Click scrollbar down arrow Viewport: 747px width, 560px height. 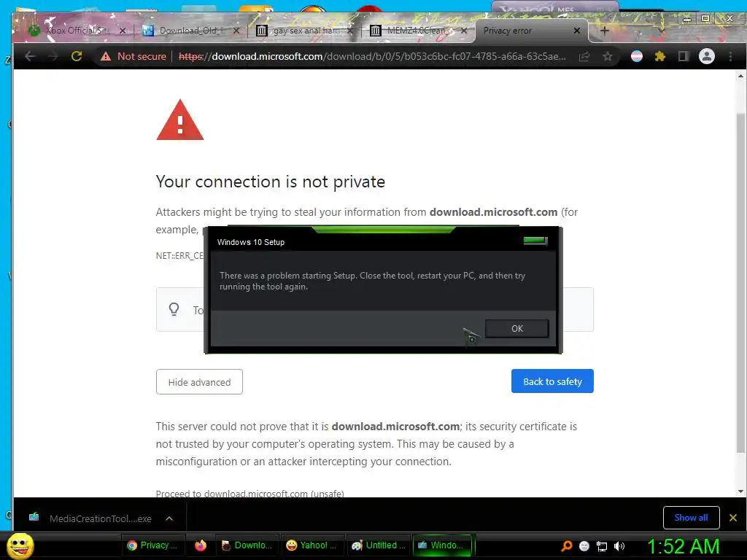pyautogui.click(x=740, y=491)
